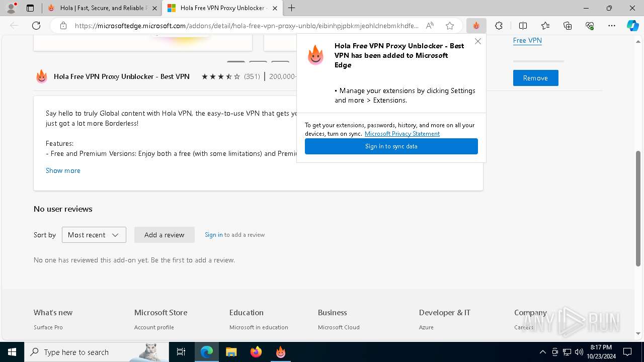Open the Surface Pro footer link
This screenshot has width=644, height=362.
coord(48,327)
